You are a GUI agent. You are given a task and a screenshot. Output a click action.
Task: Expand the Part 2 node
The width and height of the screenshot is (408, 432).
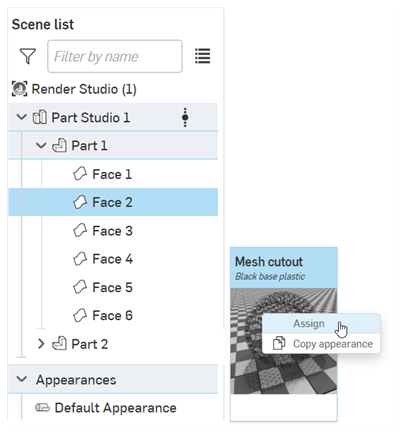(41, 344)
